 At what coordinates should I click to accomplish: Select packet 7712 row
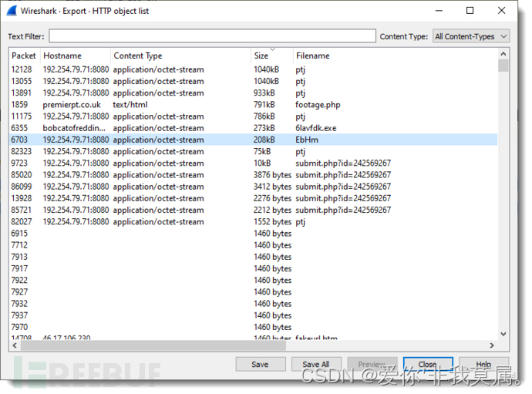click(x=253, y=245)
